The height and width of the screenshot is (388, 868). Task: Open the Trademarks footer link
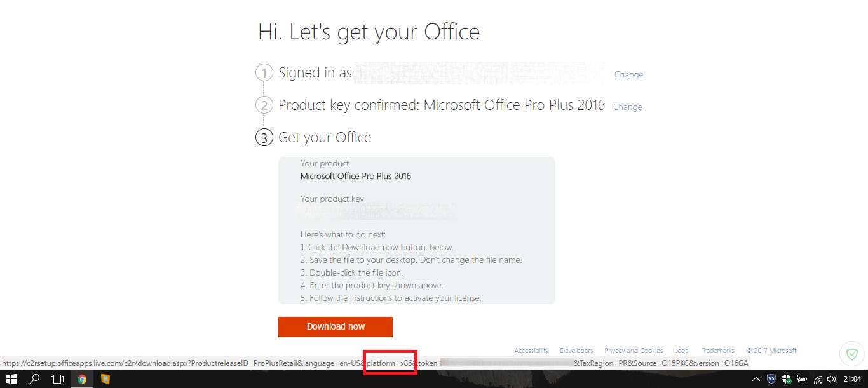[x=717, y=351]
